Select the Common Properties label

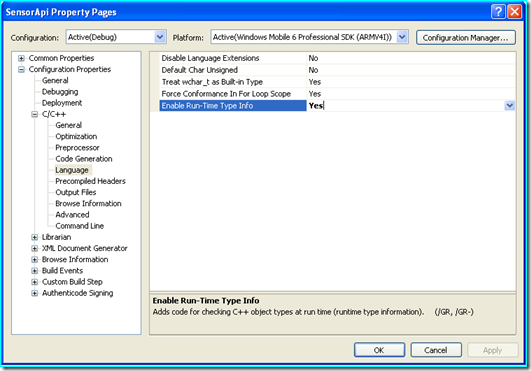tap(61, 58)
